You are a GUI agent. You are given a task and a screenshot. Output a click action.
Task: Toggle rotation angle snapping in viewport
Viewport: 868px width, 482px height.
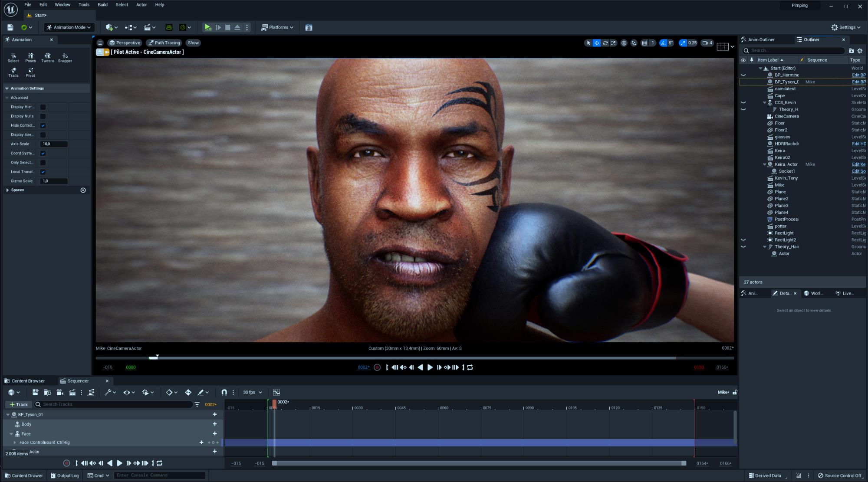click(x=663, y=43)
